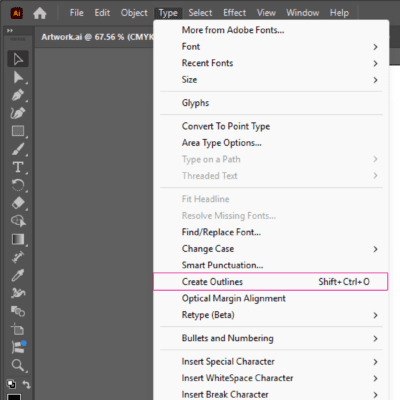The width and height of the screenshot is (400, 400).
Task: Toggle Optical Margin Alignment
Action: [x=271, y=298]
